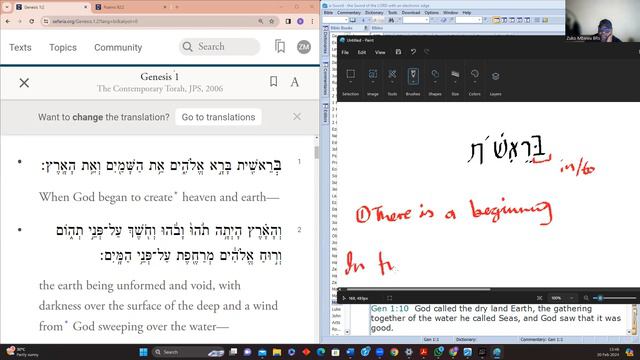
Task: Switch to the second Chrome tab
Action: point(131,7)
